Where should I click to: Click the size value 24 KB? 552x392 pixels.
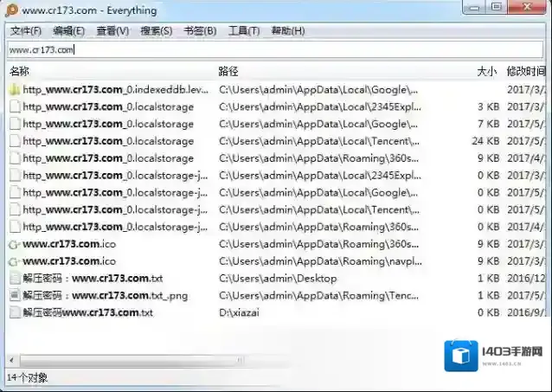(x=485, y=141)
